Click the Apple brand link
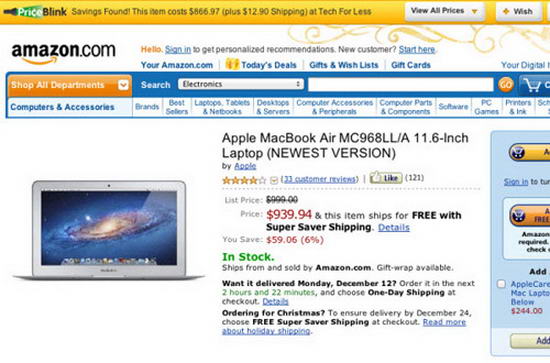 [245, 166]
